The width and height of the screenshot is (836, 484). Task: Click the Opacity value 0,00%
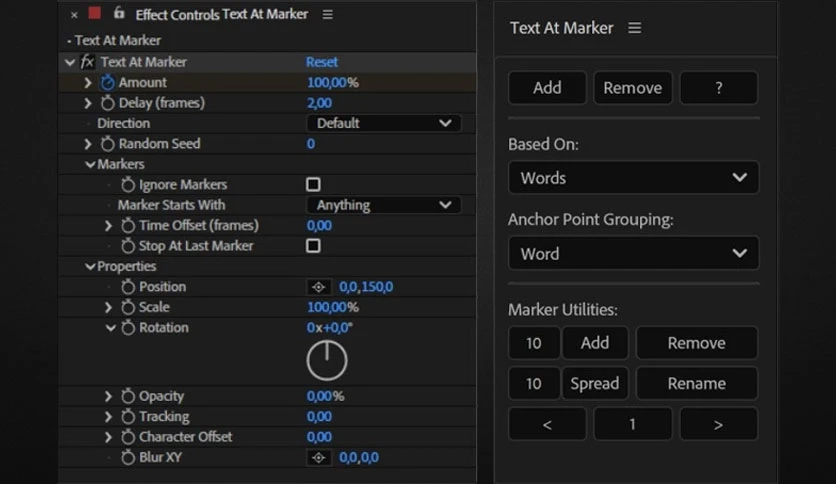(325, 396)
